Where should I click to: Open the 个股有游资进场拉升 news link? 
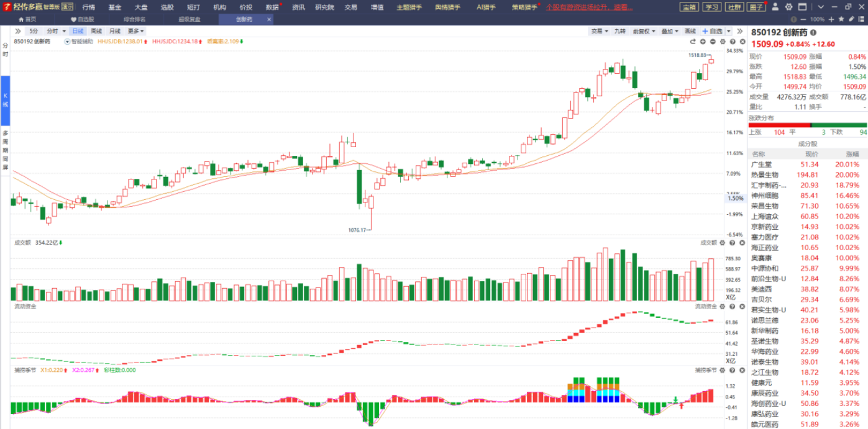(x=590, y=7)
